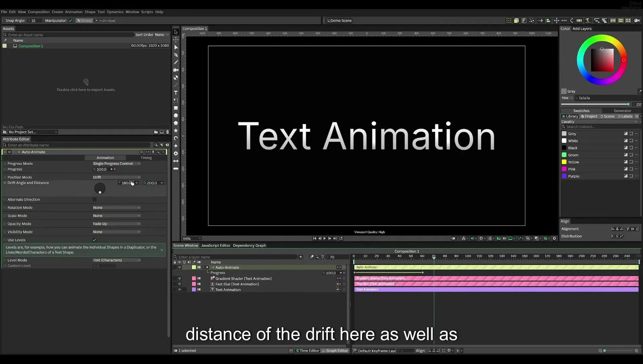This screenshot has height=364, width=643.
Task: Click the rightmost camera icon in the top-right toolbar
Action: pyautogui.click(x=637, y=20)
